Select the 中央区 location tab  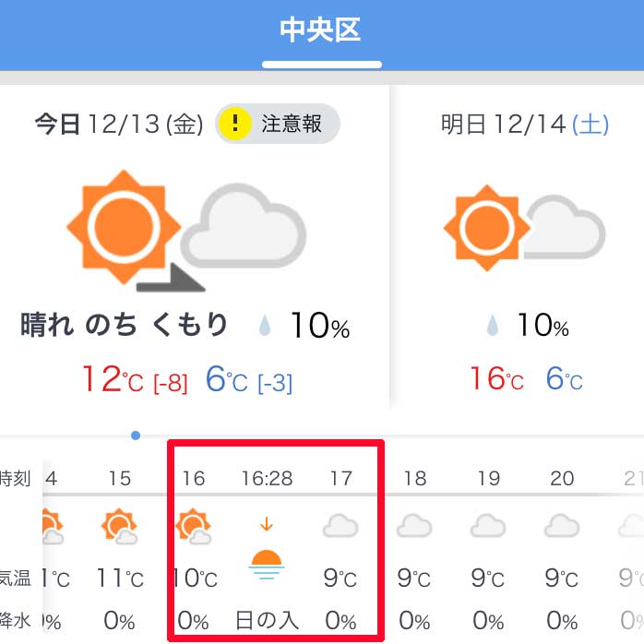pyautogui.click(x=321, y=30)
